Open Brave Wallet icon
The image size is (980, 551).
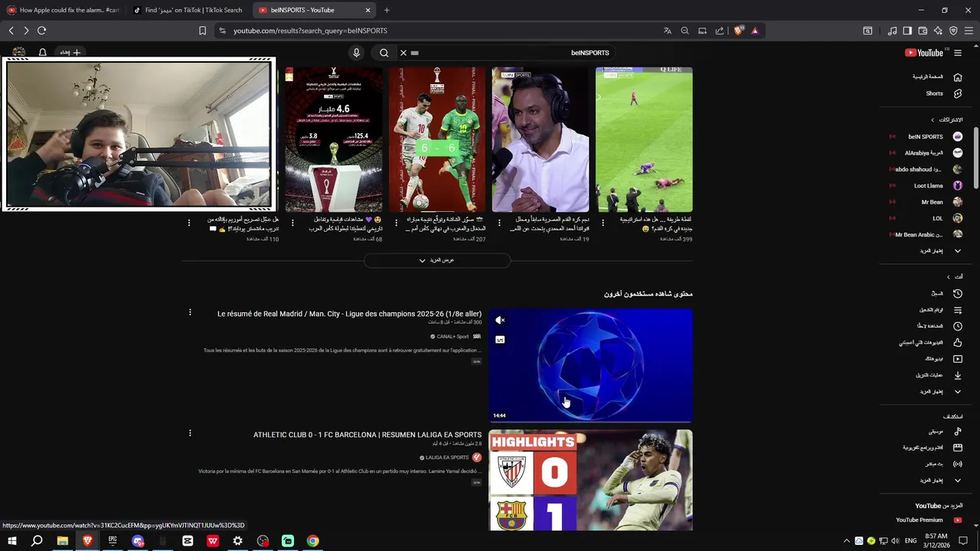[923, 31]
